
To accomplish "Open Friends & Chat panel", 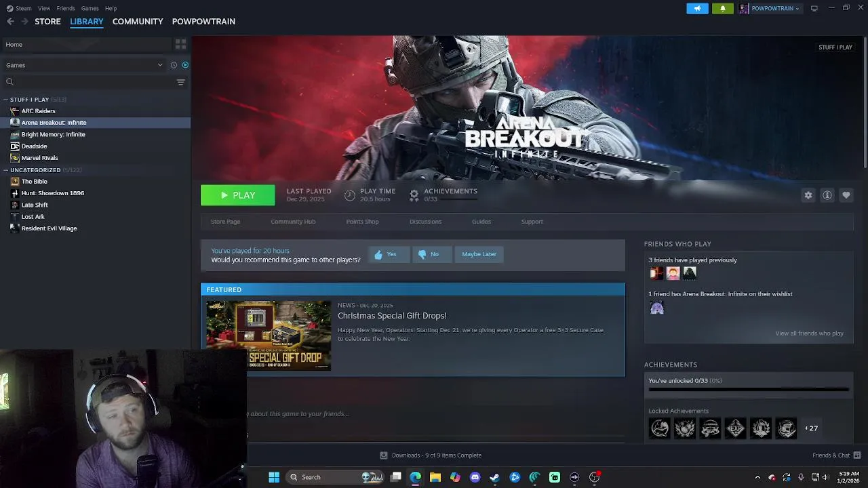I will [837, 455].
